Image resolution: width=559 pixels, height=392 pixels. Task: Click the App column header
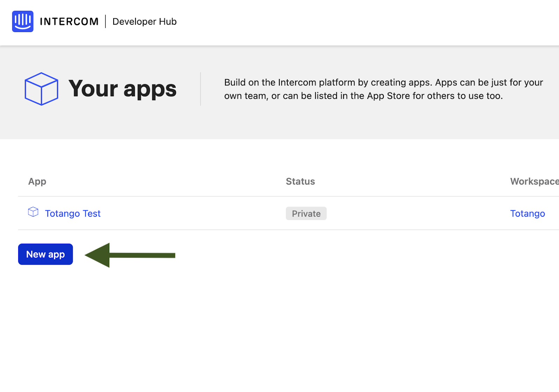click(x=37, y=182)
